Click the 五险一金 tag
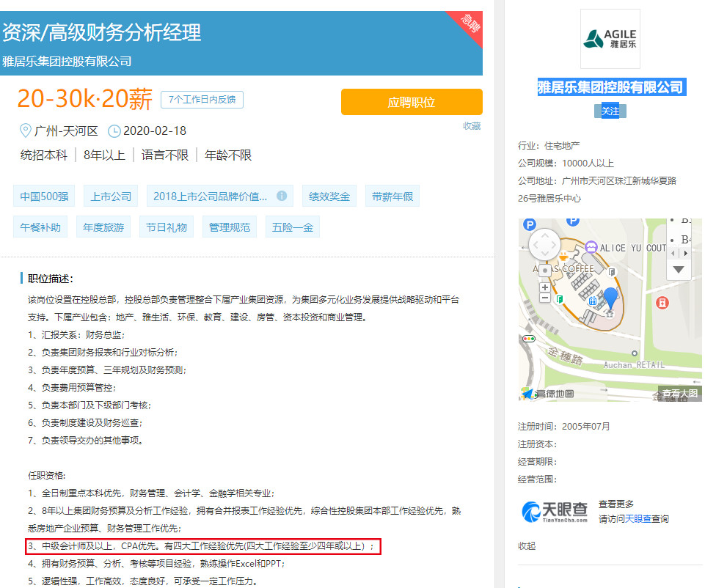Image resolution: width=716 pixels, height=588 pixels. 293,227
